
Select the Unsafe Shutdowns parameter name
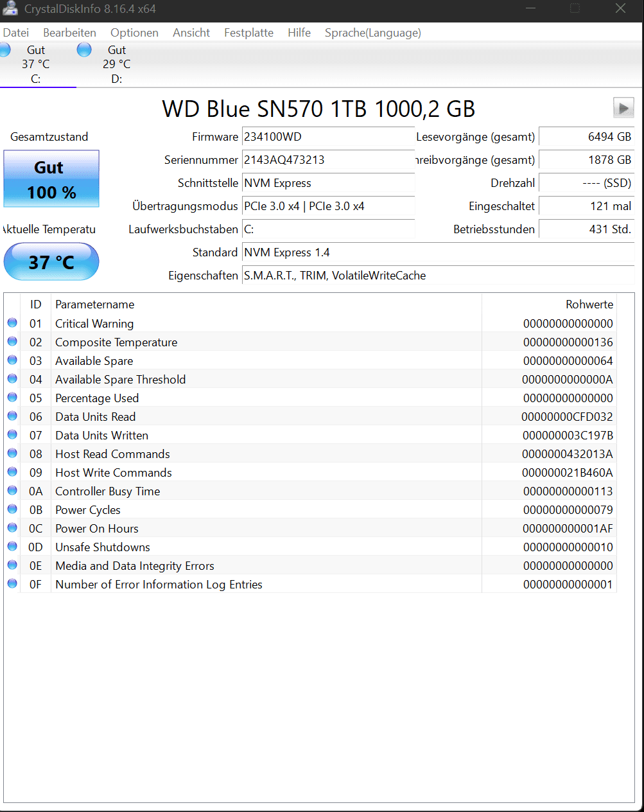click(x=103, y=547)
